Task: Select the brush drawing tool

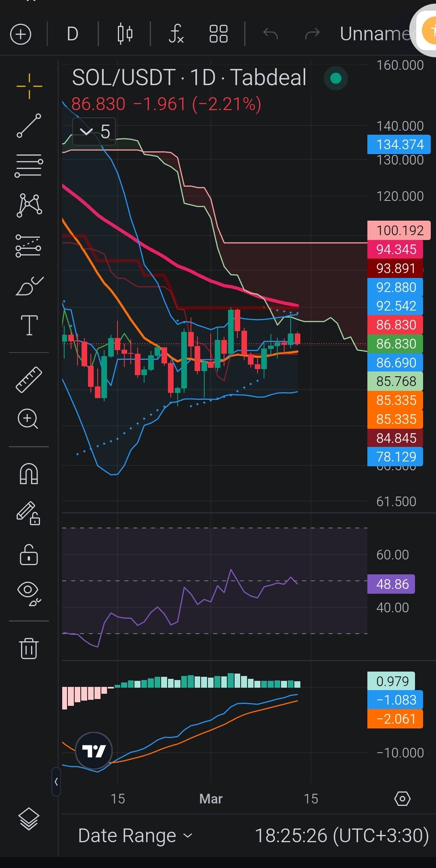Action: tap(29, 286)
